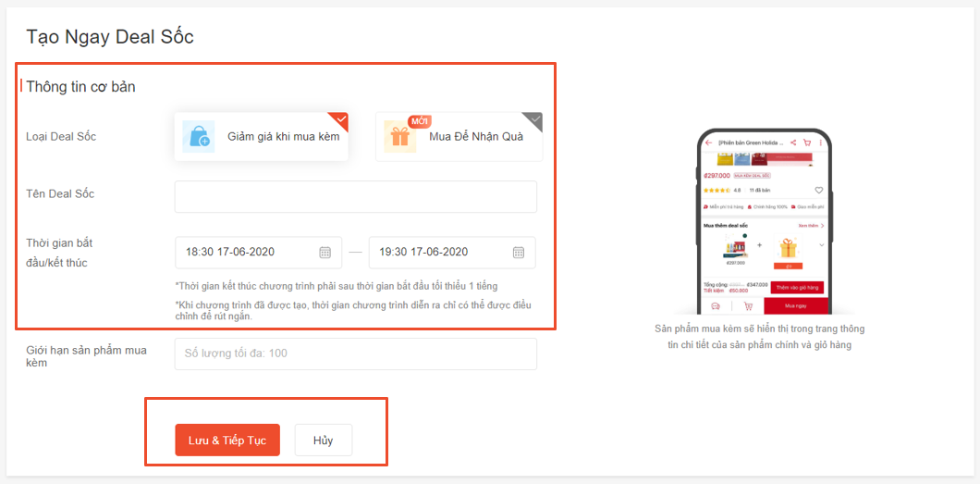
Task: Click the cart icon in the phone preview header
Action: coord(806,143)
